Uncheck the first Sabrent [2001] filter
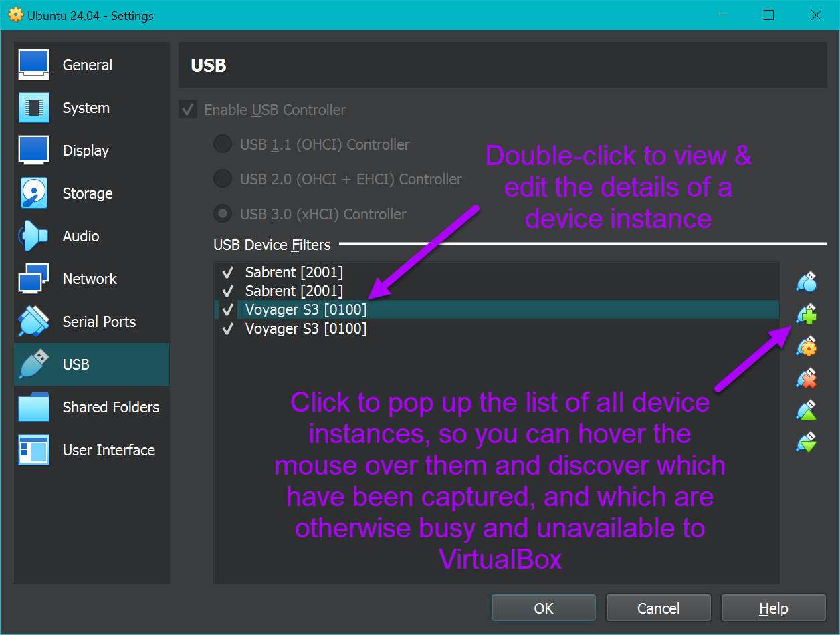Viewport: 840px width, 635px height. point(228,273)
